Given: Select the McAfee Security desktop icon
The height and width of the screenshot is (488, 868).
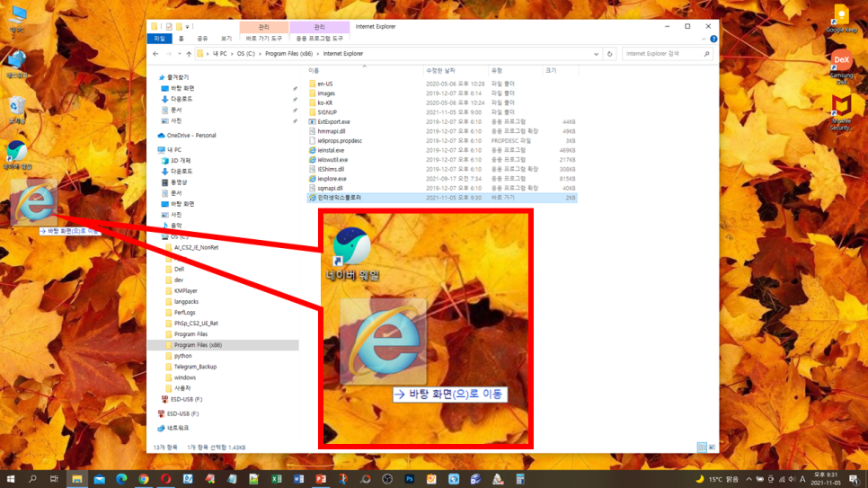Looking at the screenshot, I should [841, 113].
